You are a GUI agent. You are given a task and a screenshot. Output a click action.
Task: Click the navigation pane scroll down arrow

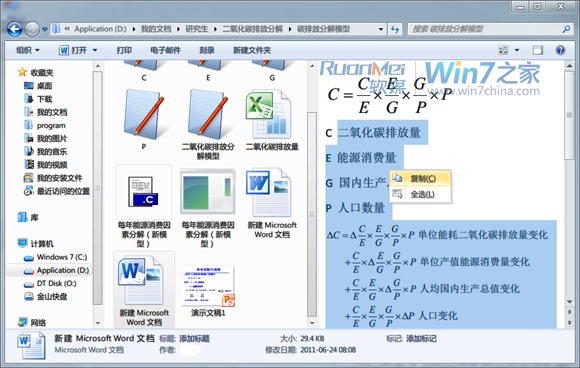pos(98,323)
